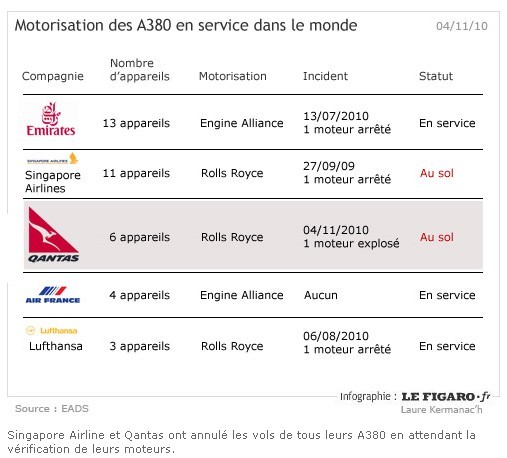Click the red Au sol status for Qantas

437,237
